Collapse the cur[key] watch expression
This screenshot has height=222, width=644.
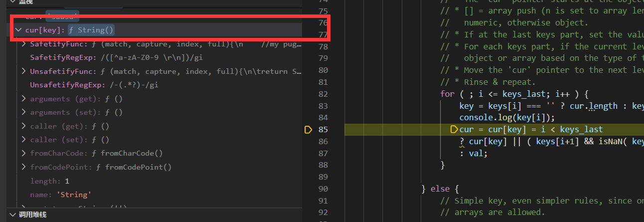pyautogui.click(x=18, y=30)
